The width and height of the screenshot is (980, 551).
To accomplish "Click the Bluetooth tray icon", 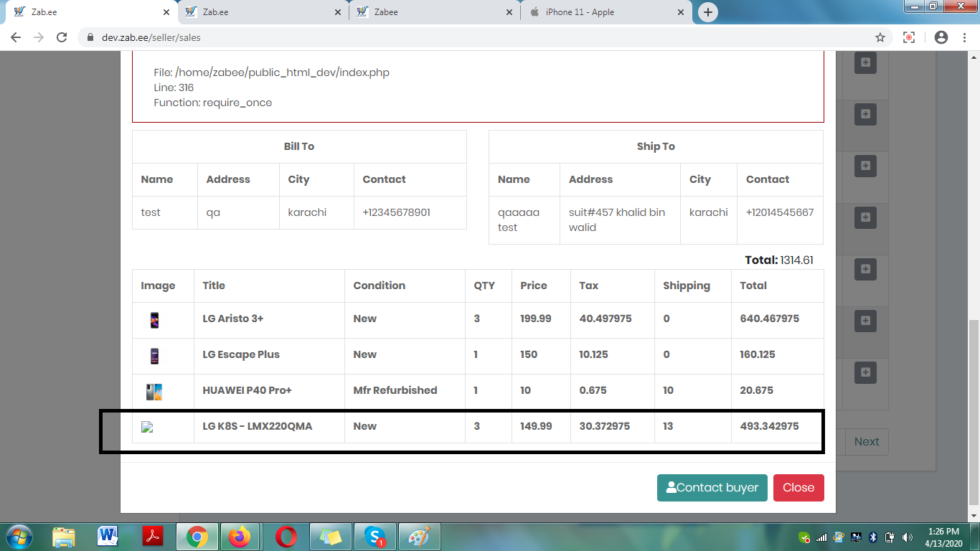I will pyautogui.click(x=873, y=537).
